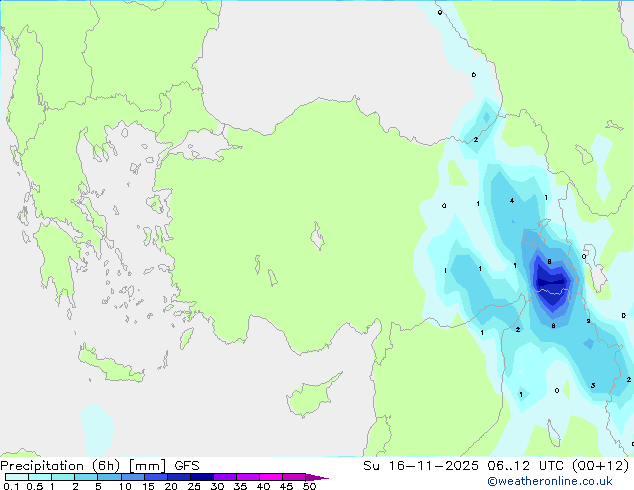Click the legend label '20'
The width and height of the screenshot is (634, 490).
pyautogui.click(x=171, y=486)
